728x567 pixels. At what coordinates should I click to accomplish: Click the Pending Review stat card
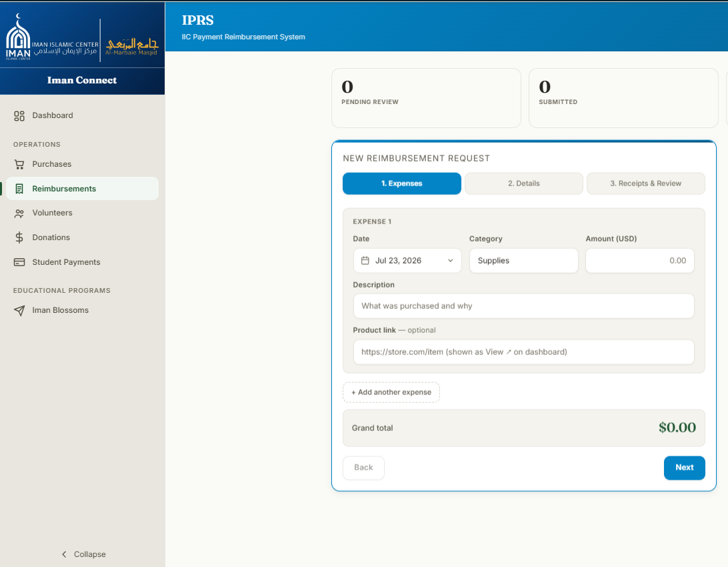point(426,98)
